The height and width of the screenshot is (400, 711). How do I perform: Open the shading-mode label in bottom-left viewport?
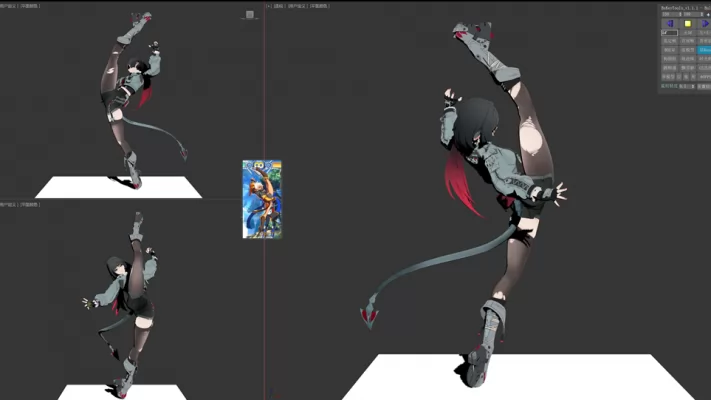pos(29,205)
